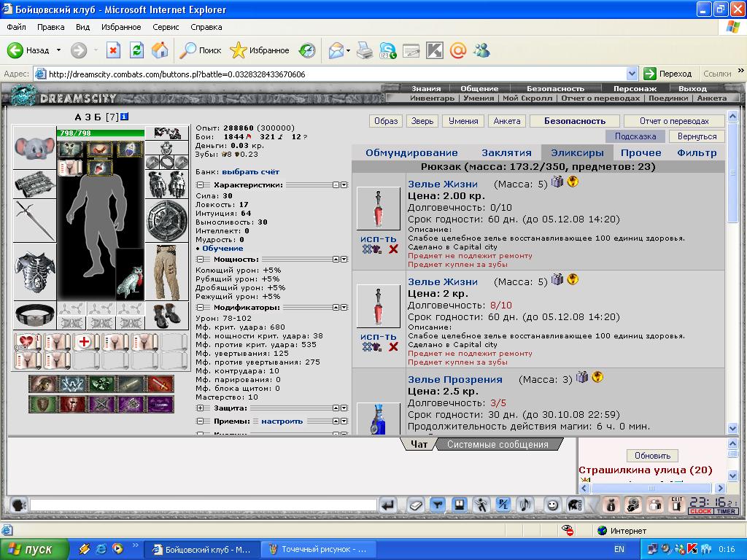
Task: Click the inventory vertical scrollbar down arrow
Action: [x=732, y=429]
